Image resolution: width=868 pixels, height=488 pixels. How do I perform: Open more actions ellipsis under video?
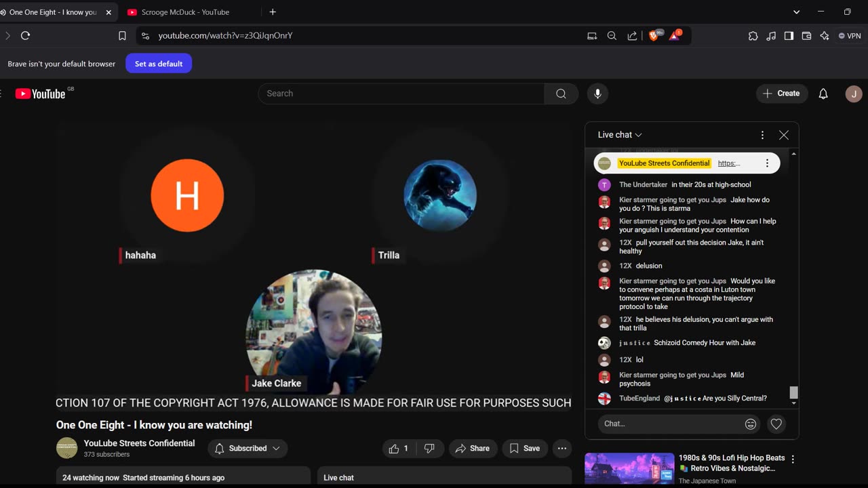(562, 448)
